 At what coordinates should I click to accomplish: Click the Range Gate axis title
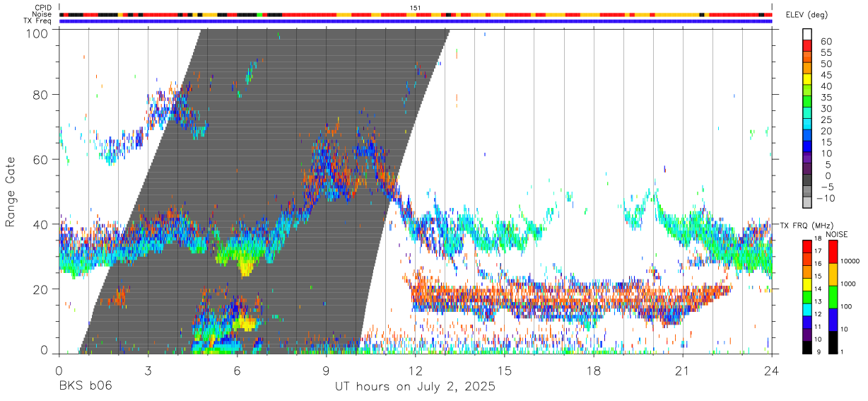(11, 192)
